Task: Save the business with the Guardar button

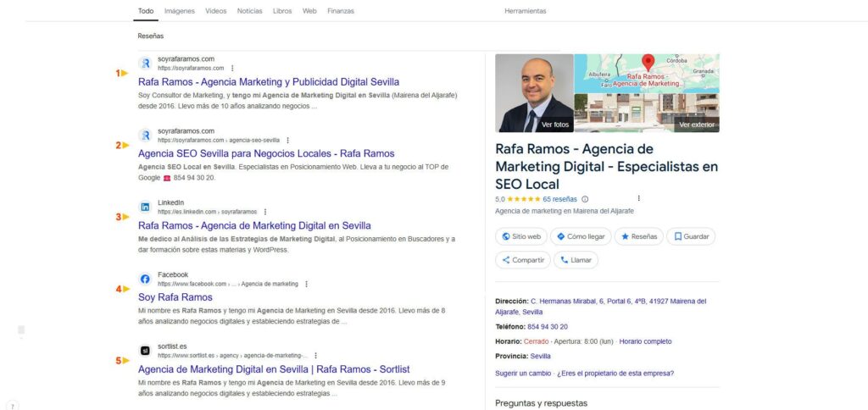Action: [691, 236]
